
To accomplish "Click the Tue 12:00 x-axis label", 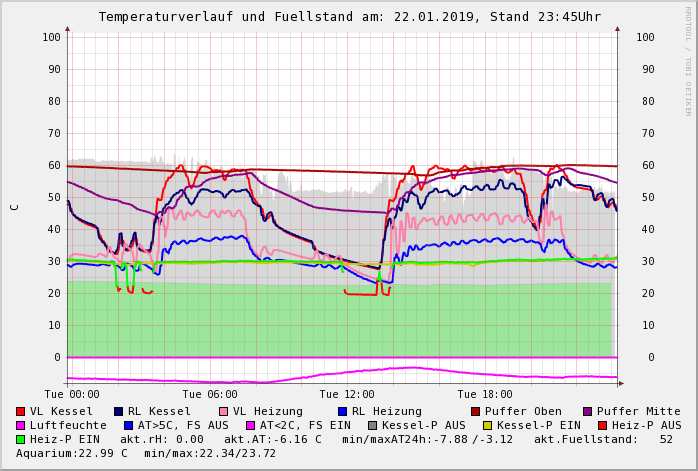I will 347,394.
